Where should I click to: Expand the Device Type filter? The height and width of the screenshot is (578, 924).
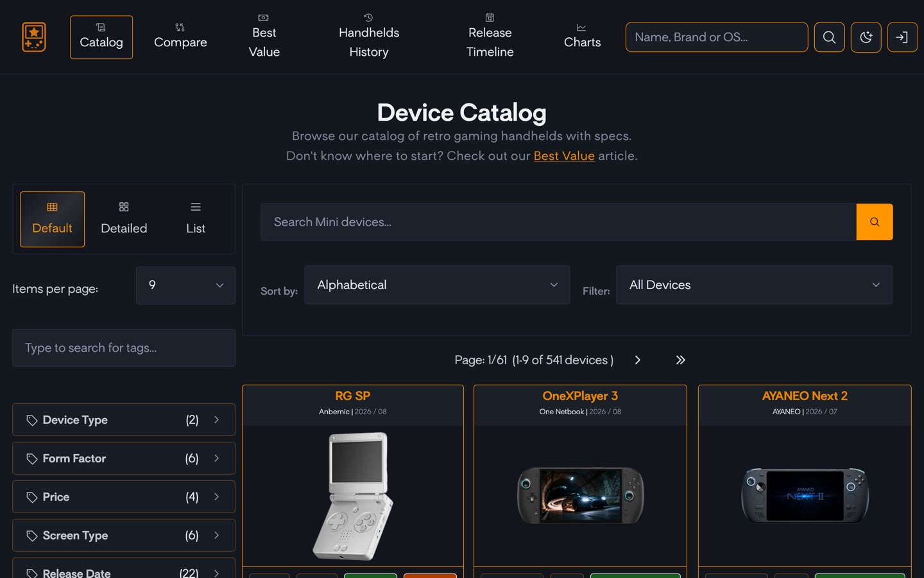click(124, 419)
